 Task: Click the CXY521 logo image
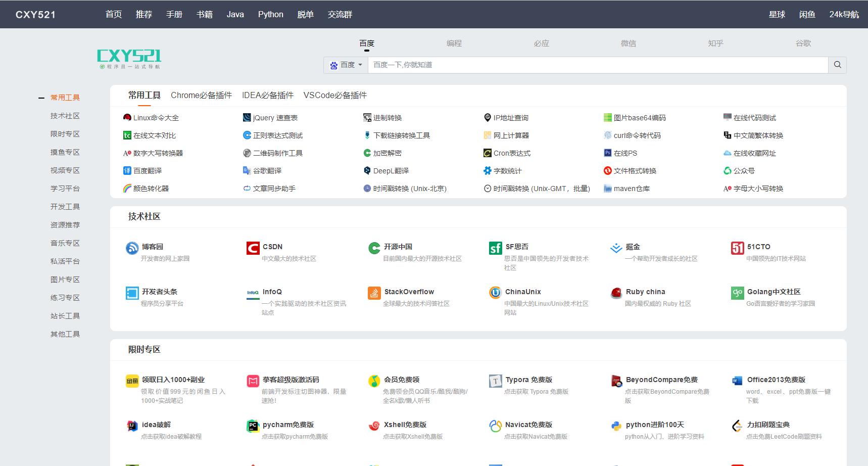129,59
